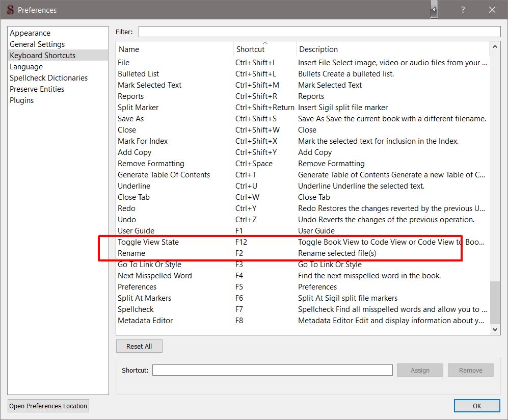Image resolution: width=508 pixels, height=420 pixels.
Task: Select the Metadata Editor row name
Action: pos(145,321)
